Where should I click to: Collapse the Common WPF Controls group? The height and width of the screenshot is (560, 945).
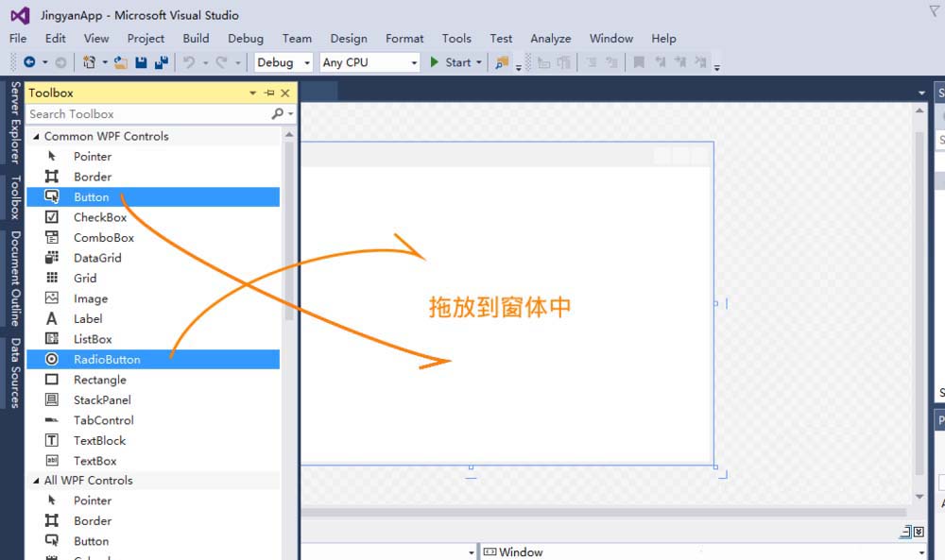(36, 137)
